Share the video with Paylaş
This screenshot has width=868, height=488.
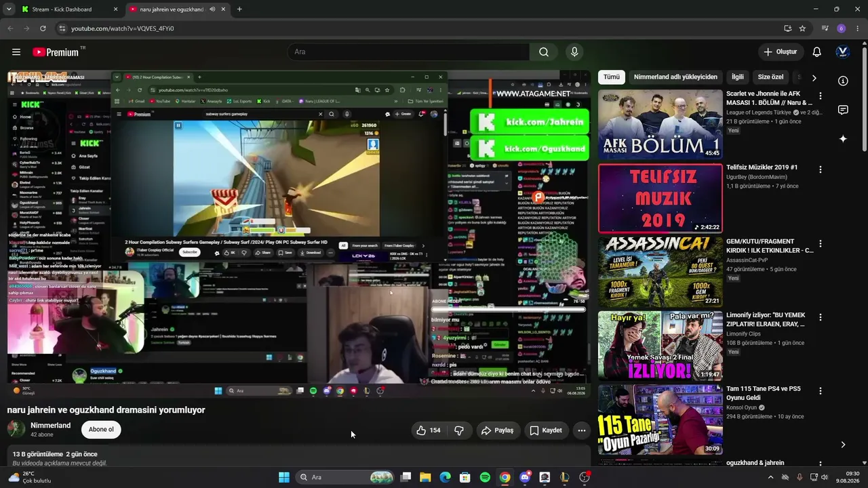tap(497, 430)
